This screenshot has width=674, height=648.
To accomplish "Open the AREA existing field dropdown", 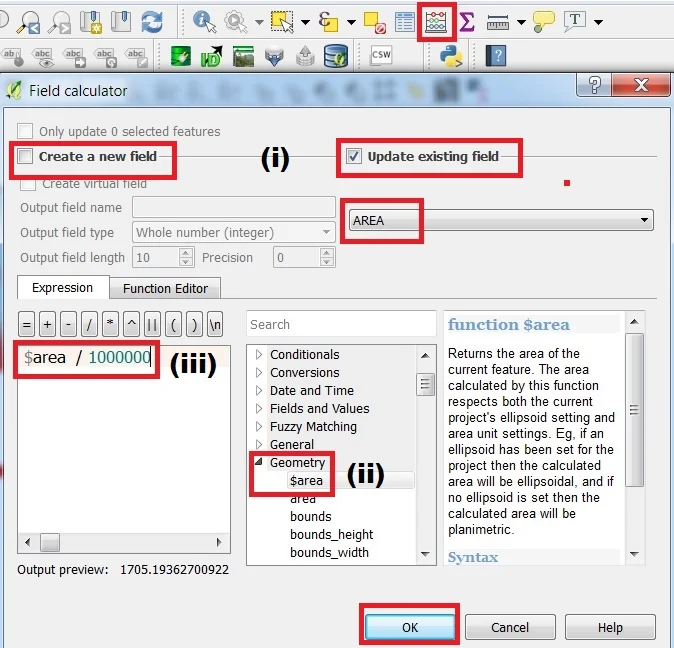I will [501, 220].
